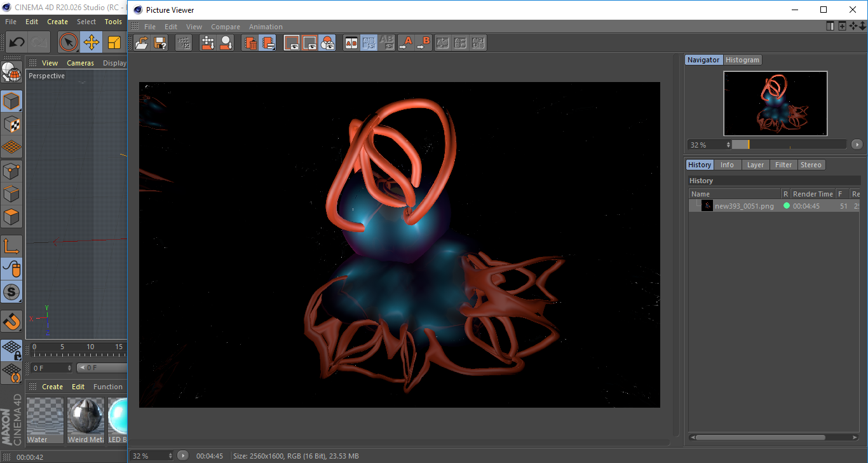Screen dimensions: 868x463
Task: Toggle the Swap AB vertical icon
Action: point(369,43)
